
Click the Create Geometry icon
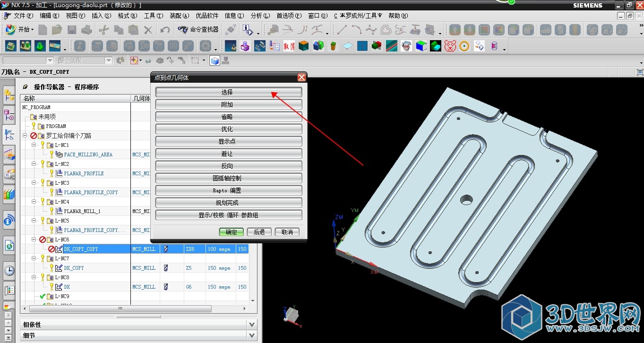[40, 46]
